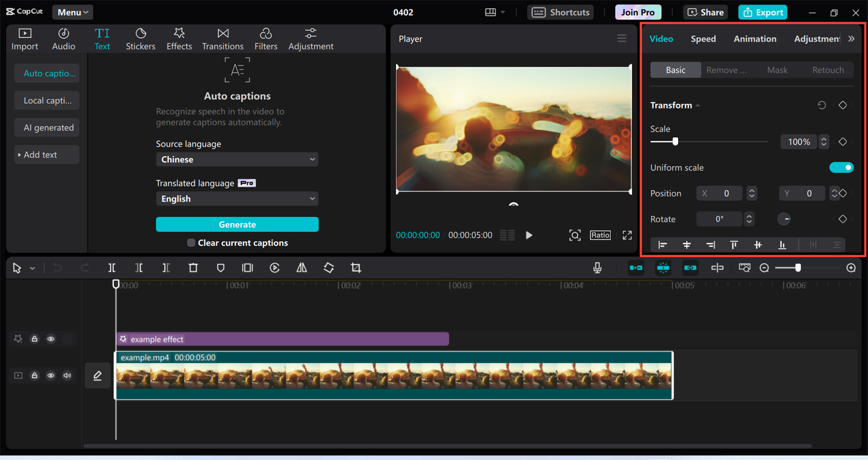This screenshot has width=868, height=460.
Task: Click the trash Delete icon in timeline toolbar
Action: [x=193, y=268]
